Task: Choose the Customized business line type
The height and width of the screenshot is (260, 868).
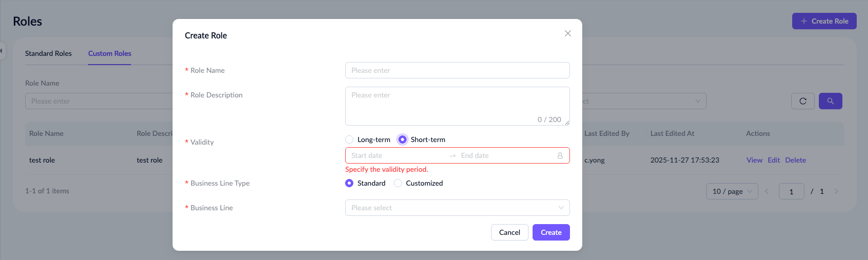Action: 398,183
